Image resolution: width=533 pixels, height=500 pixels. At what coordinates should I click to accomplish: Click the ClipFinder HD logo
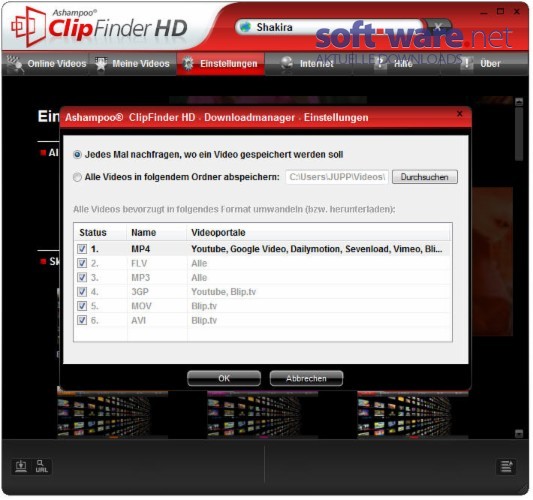click(99, 27)
